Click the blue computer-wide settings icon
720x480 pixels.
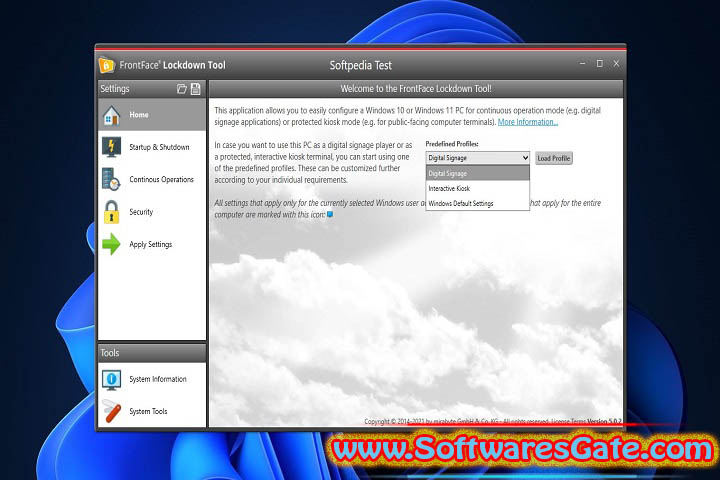click(330, 215)
